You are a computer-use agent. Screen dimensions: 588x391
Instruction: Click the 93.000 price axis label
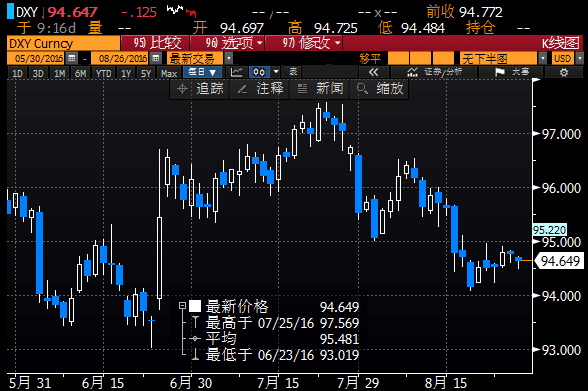click(x=561, y=350)
